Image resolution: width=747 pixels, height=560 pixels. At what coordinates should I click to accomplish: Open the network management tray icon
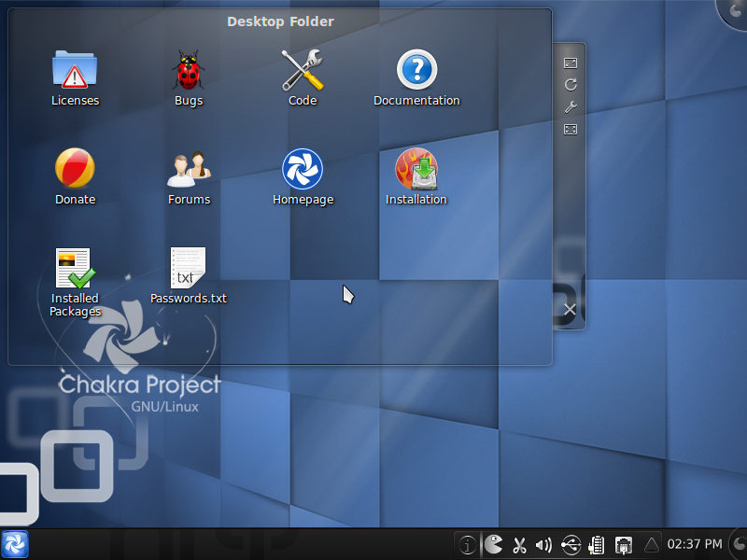[624, 545]
